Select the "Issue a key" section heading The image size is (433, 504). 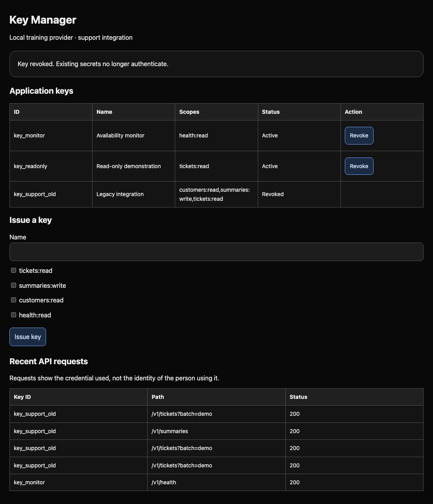pos(31,220)
